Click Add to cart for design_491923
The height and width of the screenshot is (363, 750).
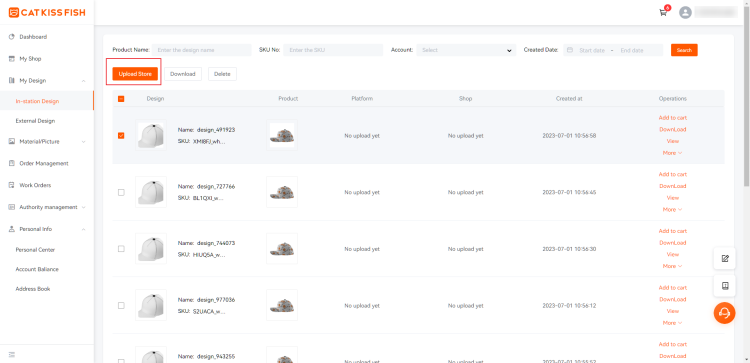click(673, 118)
